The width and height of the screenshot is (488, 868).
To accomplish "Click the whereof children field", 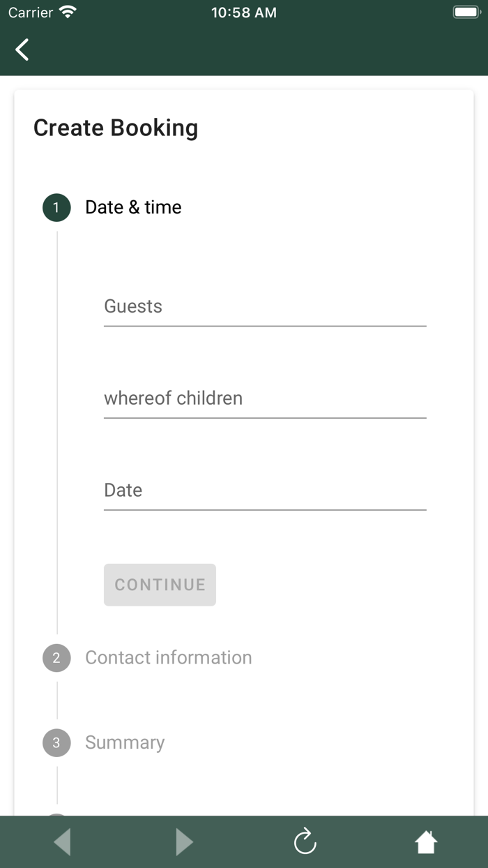I will tap(265, 399).
